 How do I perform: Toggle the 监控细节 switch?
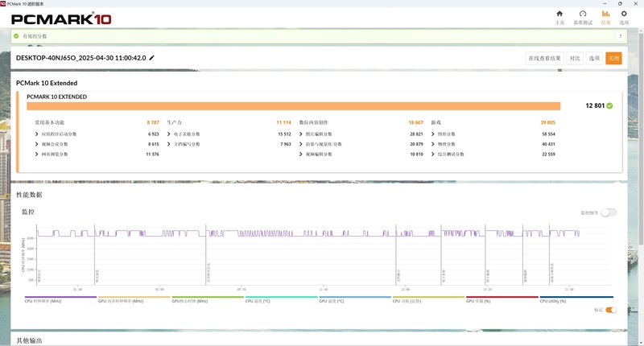pos(609,212)
